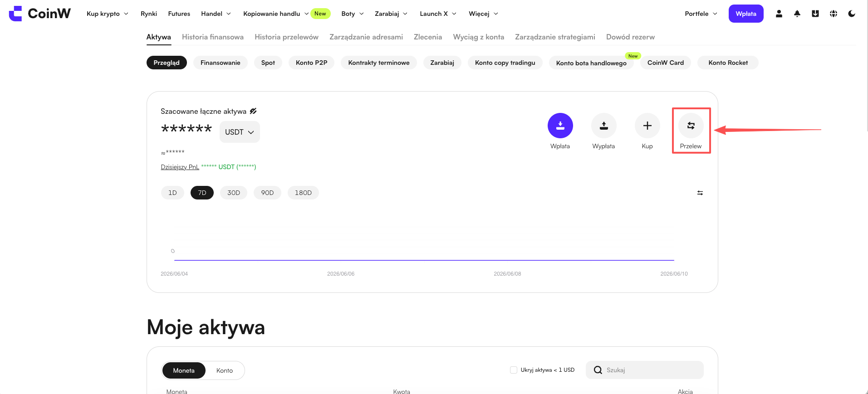Select the Zarabiaj account pill
The width and height of the screenshot is (868, 394).
[442, 63]
